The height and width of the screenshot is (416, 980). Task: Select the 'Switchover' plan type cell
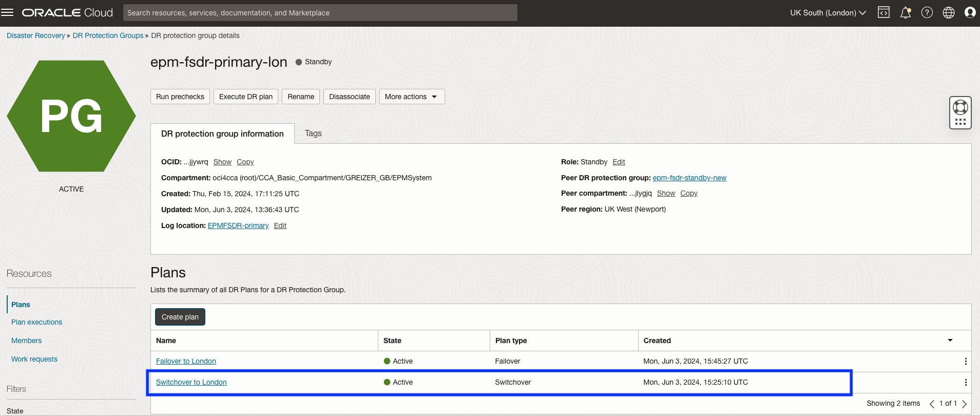(513, 382)
